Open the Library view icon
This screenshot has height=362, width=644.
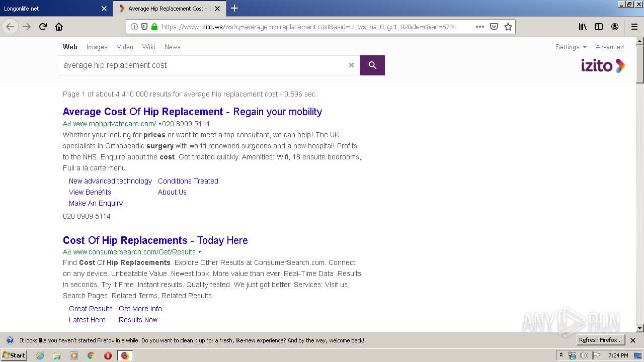pos(583,27)
